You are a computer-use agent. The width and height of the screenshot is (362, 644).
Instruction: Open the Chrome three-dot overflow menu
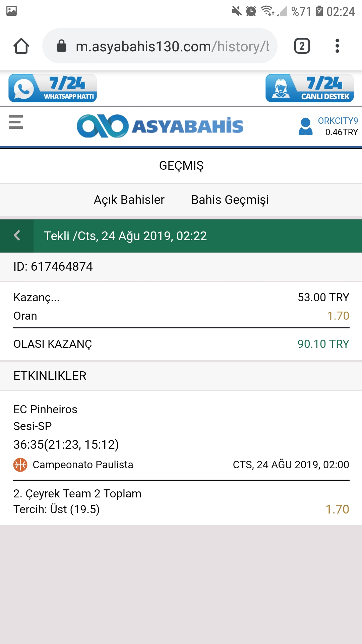tap(337, 46)
